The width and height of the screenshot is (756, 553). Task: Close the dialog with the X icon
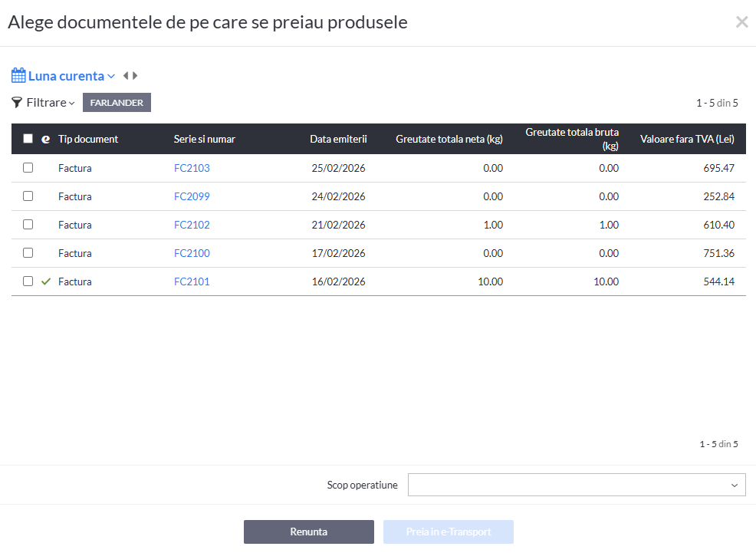[742, 21]
